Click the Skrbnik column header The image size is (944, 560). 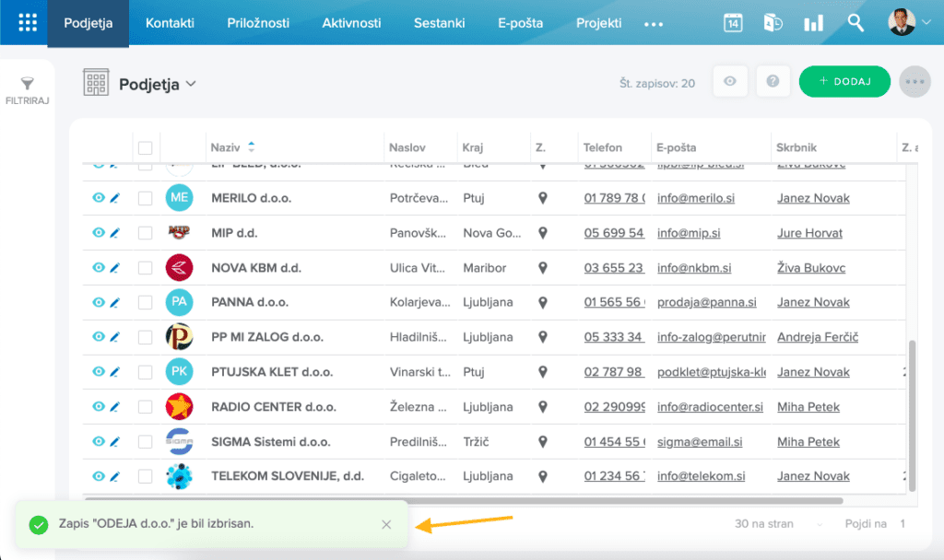click(796, 147)
